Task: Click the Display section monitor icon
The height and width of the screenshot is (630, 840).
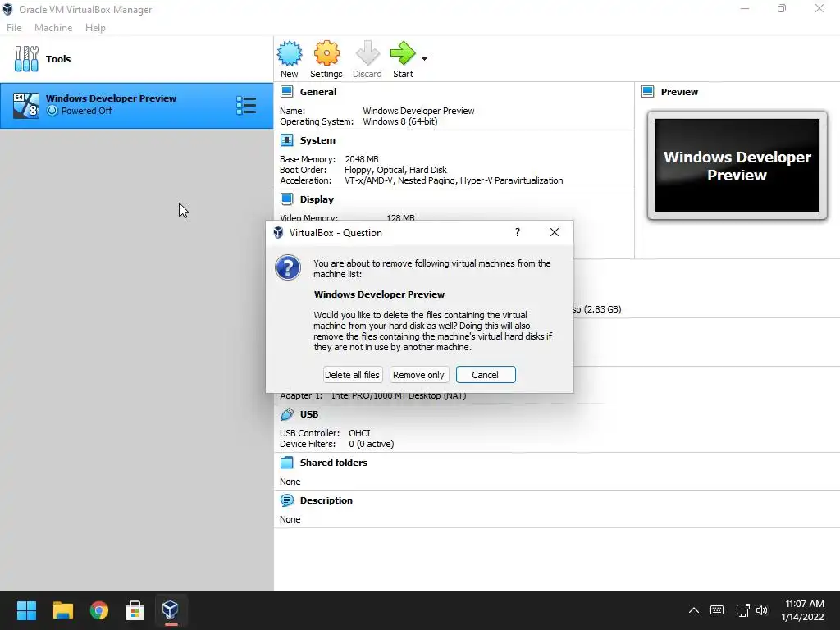Action: (x=286, y=199)
